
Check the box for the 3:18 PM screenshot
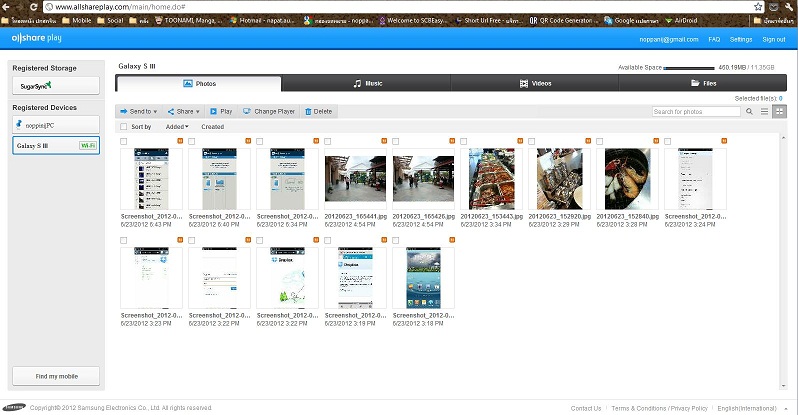click(395, 240)
